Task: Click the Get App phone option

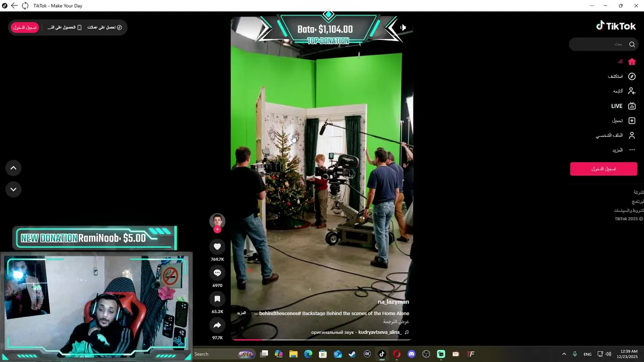Action: coord(64,27)
